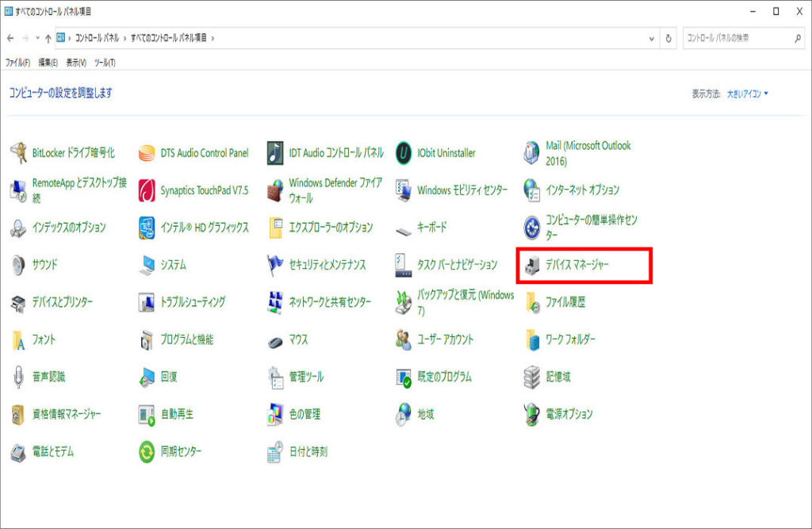812x529 pixels.
Task: Open the ツール(T) menu
Action: click(105, 63)
